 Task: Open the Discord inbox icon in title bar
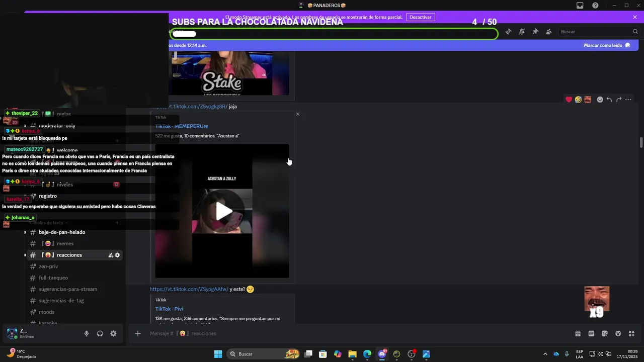coord(580,6)
